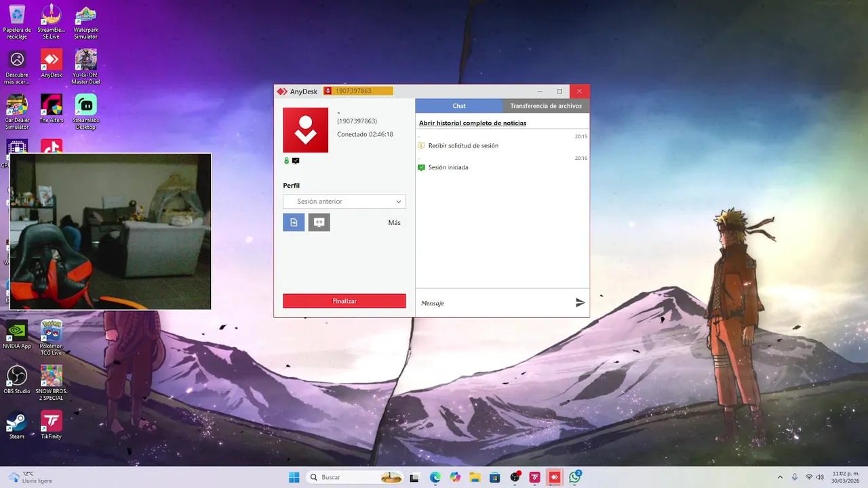The height and width of the screenshot is (488, 868).
Task: Open Yu-Gi-Oh! Master Duel desktop shortcut
Action: pyautogui.click(x=85, y=66)
